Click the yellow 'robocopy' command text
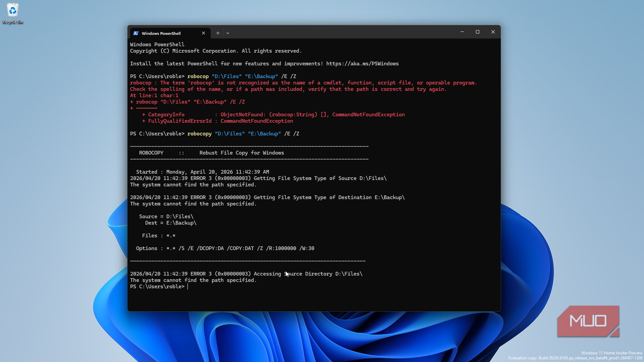 tap(199, 134)
